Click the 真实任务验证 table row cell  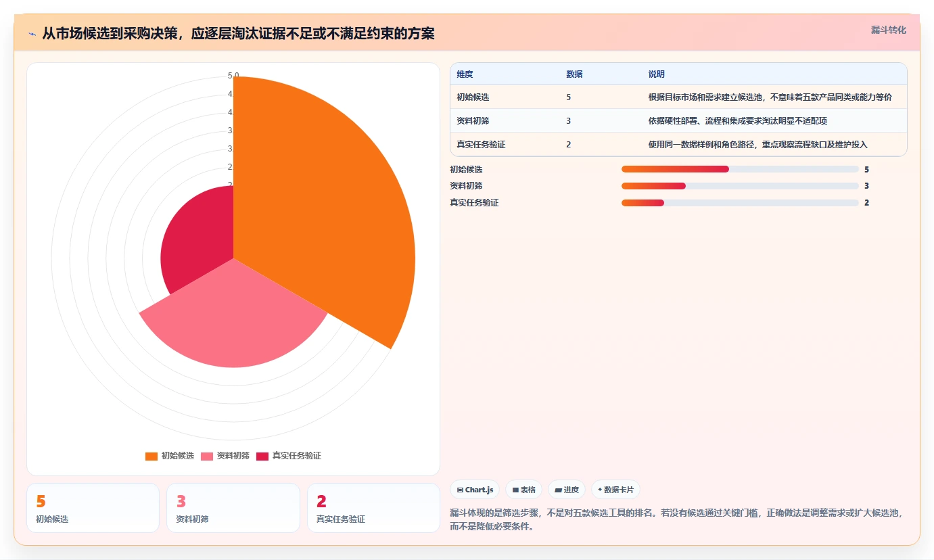tap(481, 145)
